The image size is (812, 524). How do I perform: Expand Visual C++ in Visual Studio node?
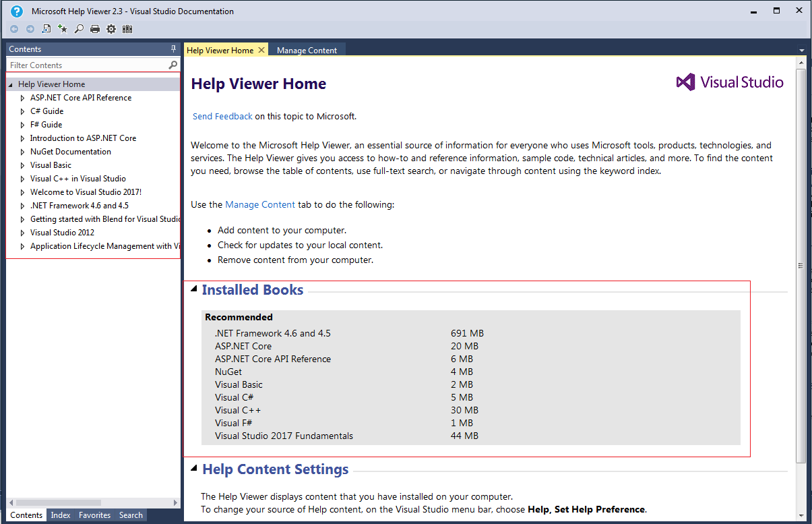(x=22, y=179)
